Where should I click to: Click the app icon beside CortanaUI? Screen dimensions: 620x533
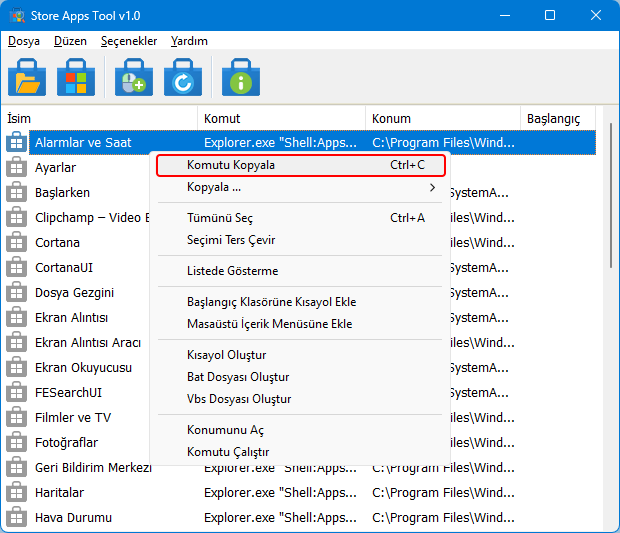[16, 267]
